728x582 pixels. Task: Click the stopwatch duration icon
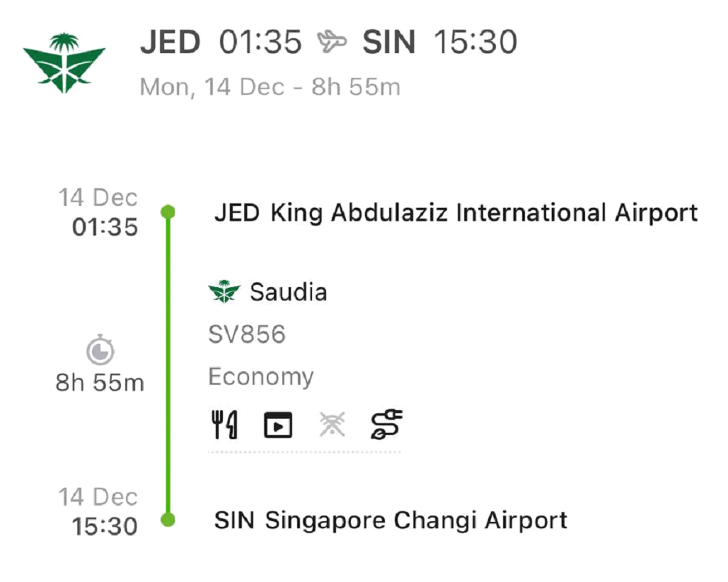pos(100,351)
